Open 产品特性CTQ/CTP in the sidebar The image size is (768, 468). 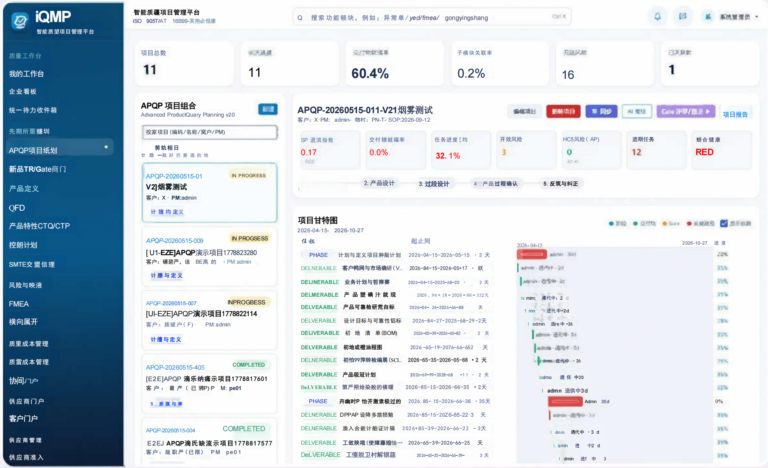tap(39, 226)
